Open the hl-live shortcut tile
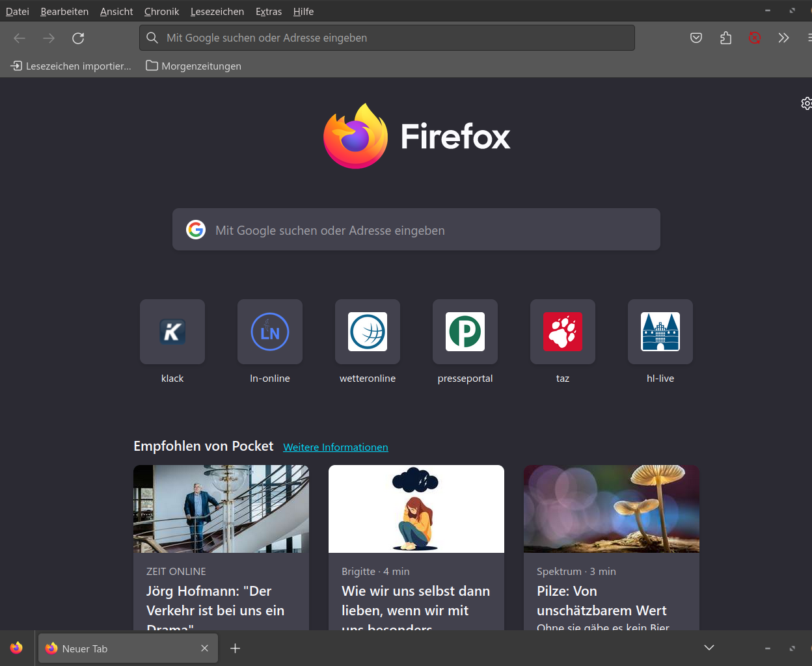This screenshot has width=812, height=666. click(660, 332)
